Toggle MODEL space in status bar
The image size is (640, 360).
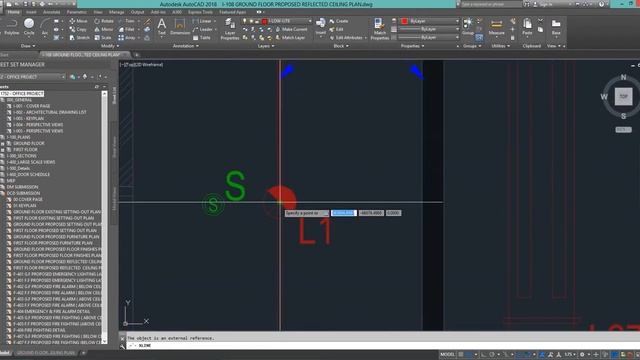click(x=447, y=354)
